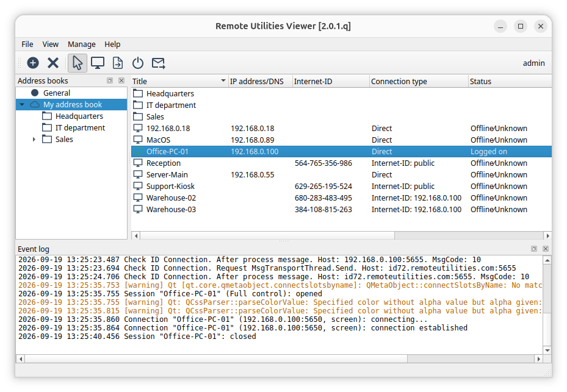Image resolution: width=567 pixels, height=392 pixels.
Task: Click Headquarters title in connection list
Action: pyautogui.click(x=170, y=93)
